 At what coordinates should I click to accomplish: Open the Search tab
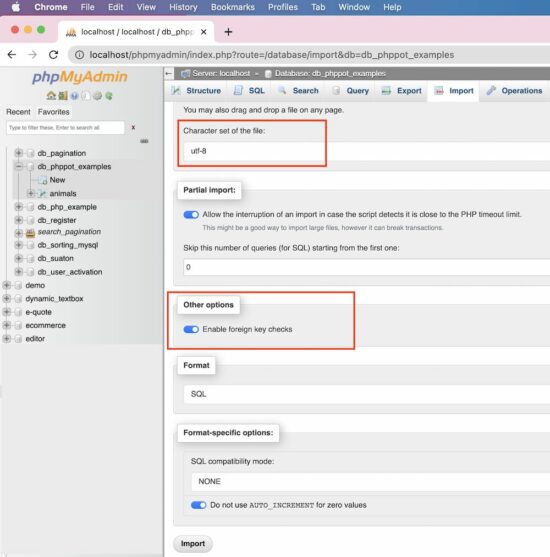pyautogui.click(x=298, y=91)
